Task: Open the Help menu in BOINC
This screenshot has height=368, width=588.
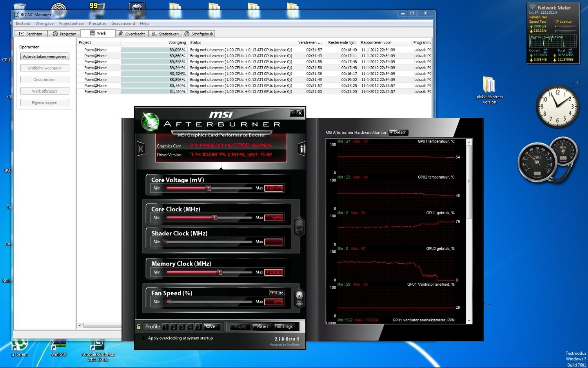Action: [144, 24]
